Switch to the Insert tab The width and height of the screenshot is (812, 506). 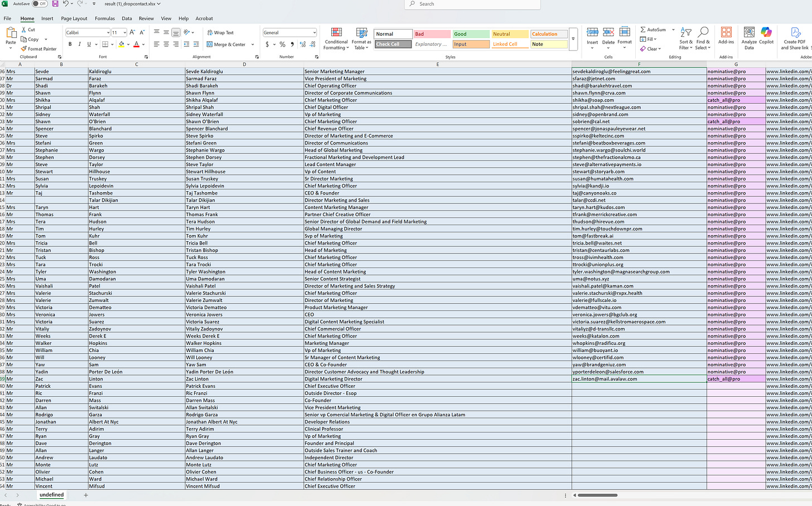click(47, 18)
